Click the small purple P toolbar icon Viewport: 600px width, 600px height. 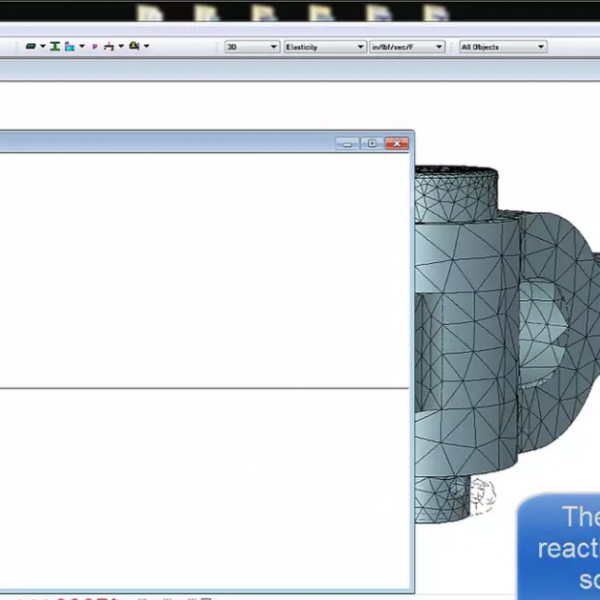(95, 47)
